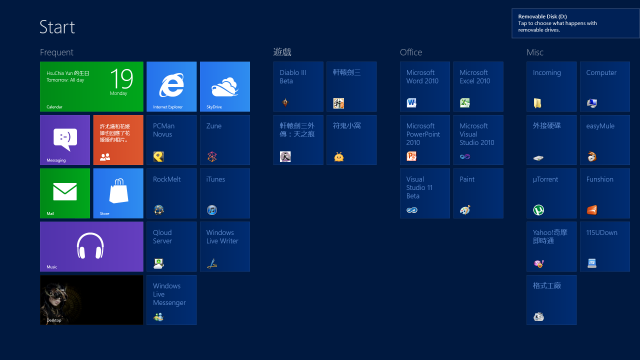Launch the Diablo III Beta tile

(x=298, y=87)
